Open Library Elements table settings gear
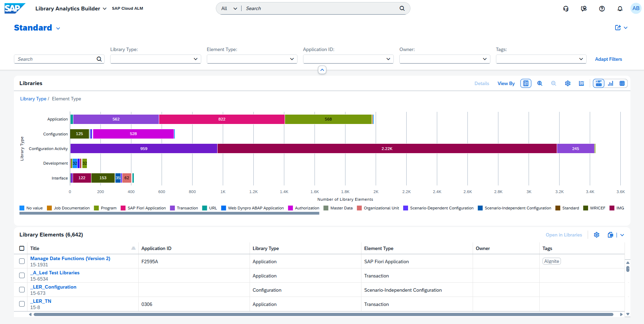644x324 pixels. click(597, 235)
